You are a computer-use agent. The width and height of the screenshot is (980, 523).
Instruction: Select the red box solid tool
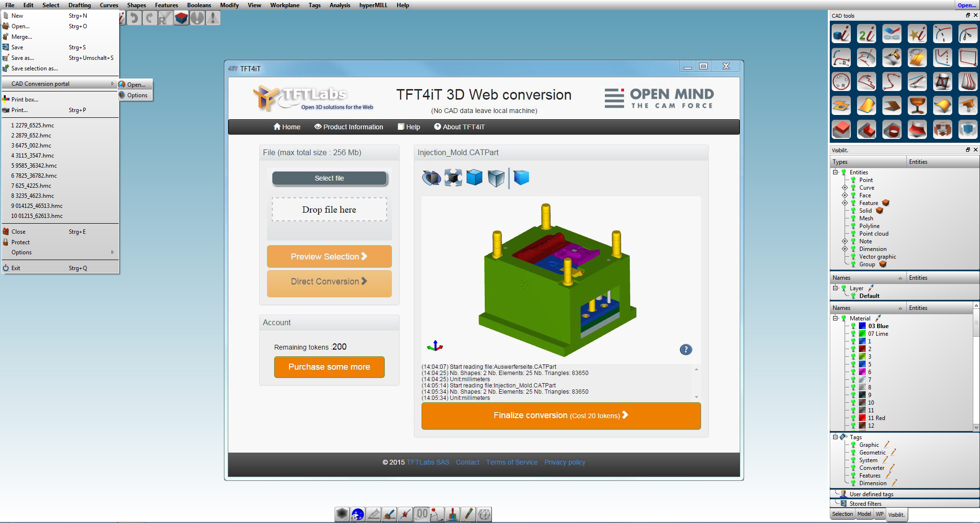point(841,130)
